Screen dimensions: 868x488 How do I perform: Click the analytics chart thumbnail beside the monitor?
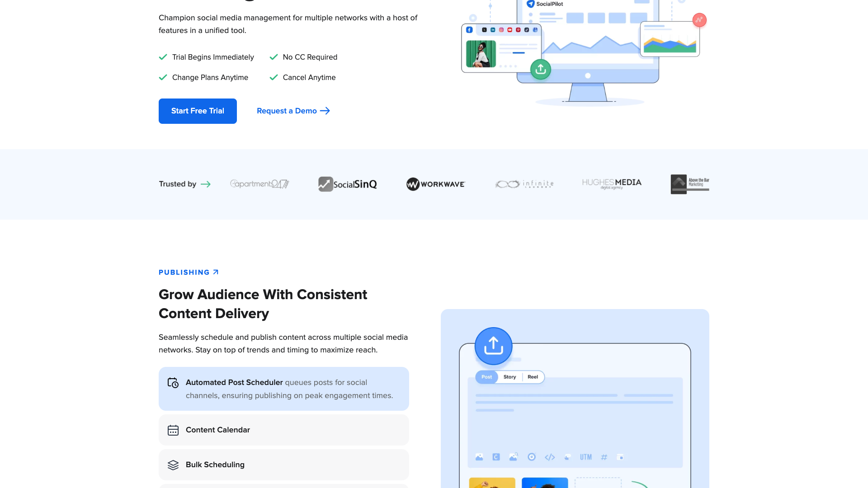pos(670,39)
